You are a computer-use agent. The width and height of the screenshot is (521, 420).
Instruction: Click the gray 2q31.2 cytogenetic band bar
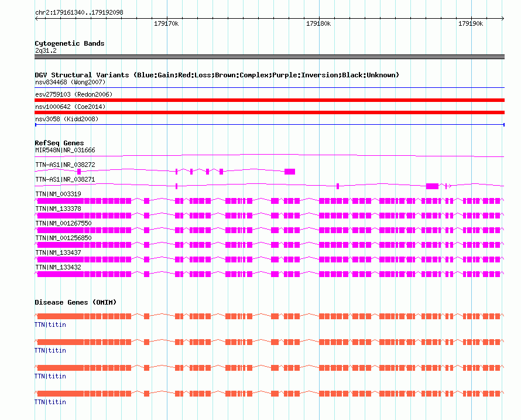click(x=269, y=57)
